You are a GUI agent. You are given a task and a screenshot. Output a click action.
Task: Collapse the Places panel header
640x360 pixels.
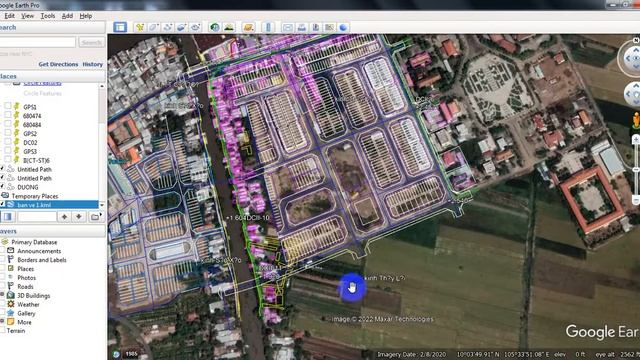pos(53,76)
